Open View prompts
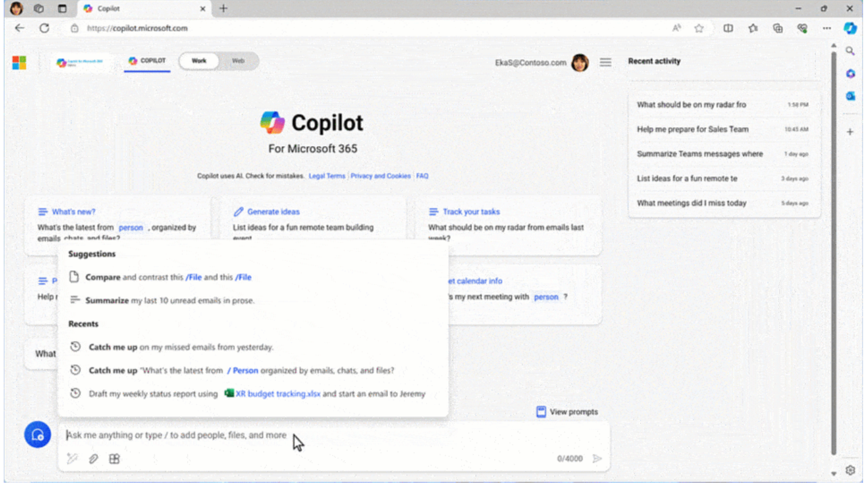Viewport: 868px width, 484px height. 567,412
